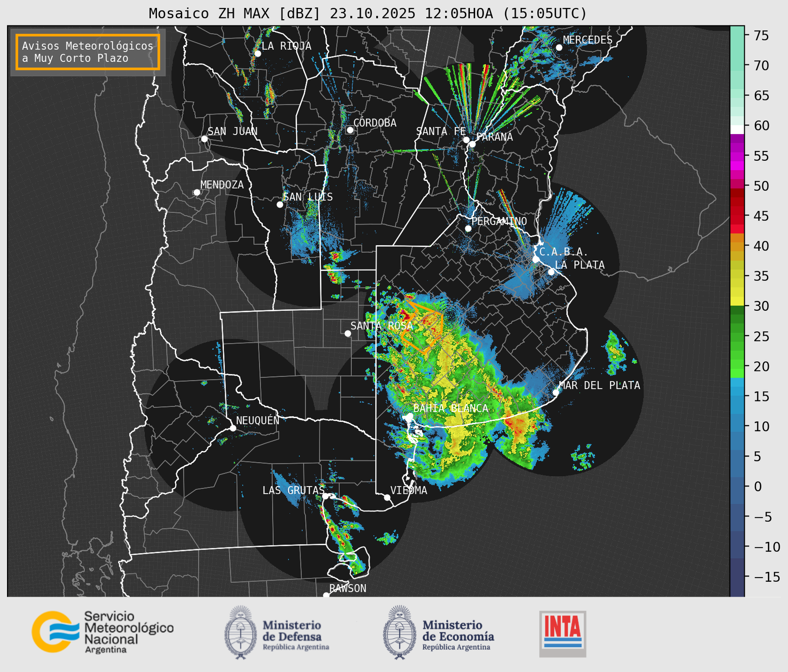Click the Avisos Meteorológicos a Muy Corto Plazo box
788x672 pixels.
point(88,52)
